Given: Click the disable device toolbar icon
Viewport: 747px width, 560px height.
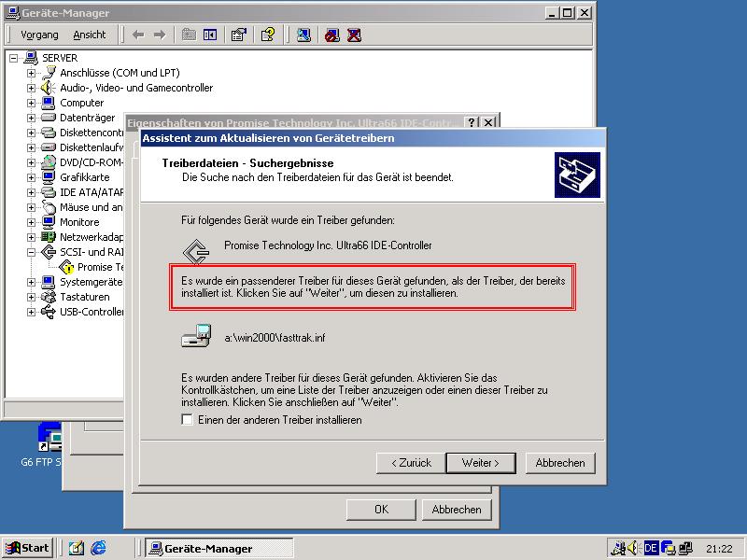Looking at the screenshot, I should (332, 35).
